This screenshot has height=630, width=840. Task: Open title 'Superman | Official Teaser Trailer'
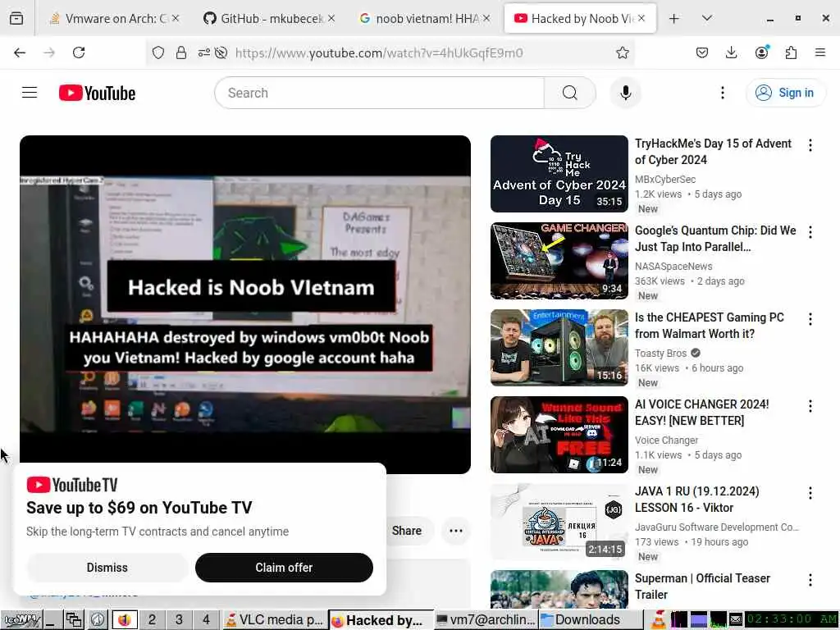coord(702,587)
